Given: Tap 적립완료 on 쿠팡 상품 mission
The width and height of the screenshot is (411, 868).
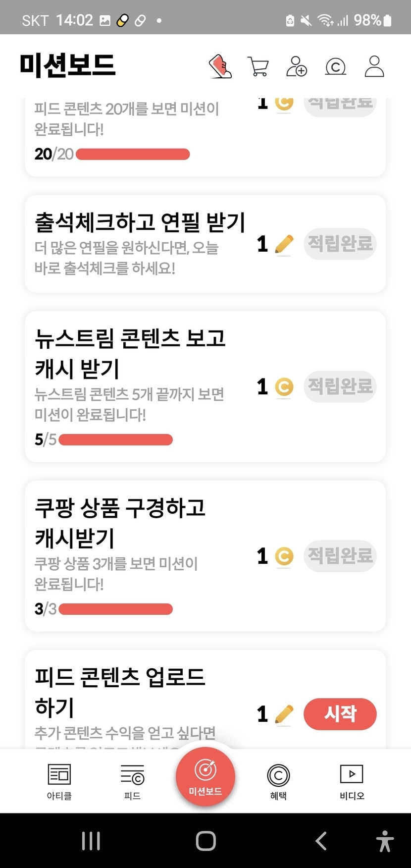Looking at the screenshot, I should pyautogui.click(x=340, y=556).
